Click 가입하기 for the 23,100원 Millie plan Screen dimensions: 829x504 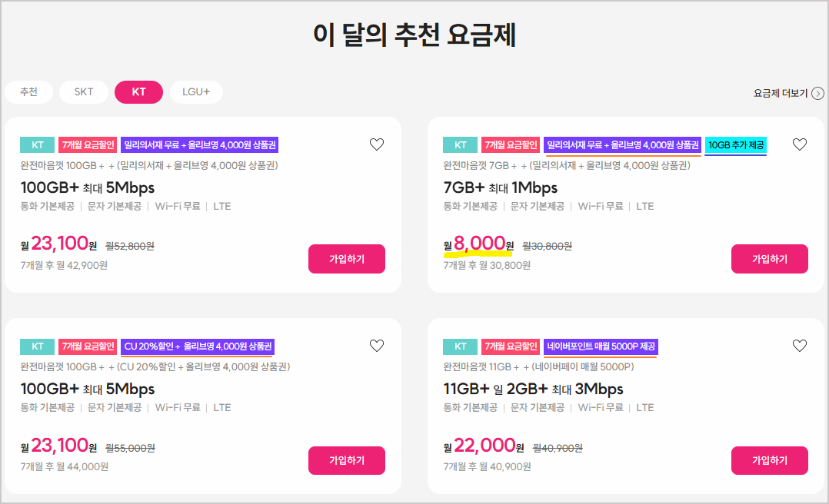346,259
